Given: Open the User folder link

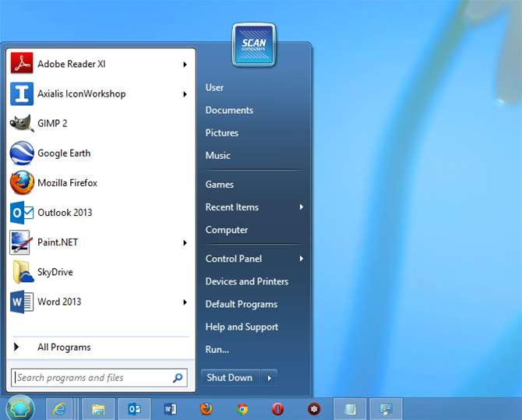Looking at the screenshot, I should (x=214, y=87).
